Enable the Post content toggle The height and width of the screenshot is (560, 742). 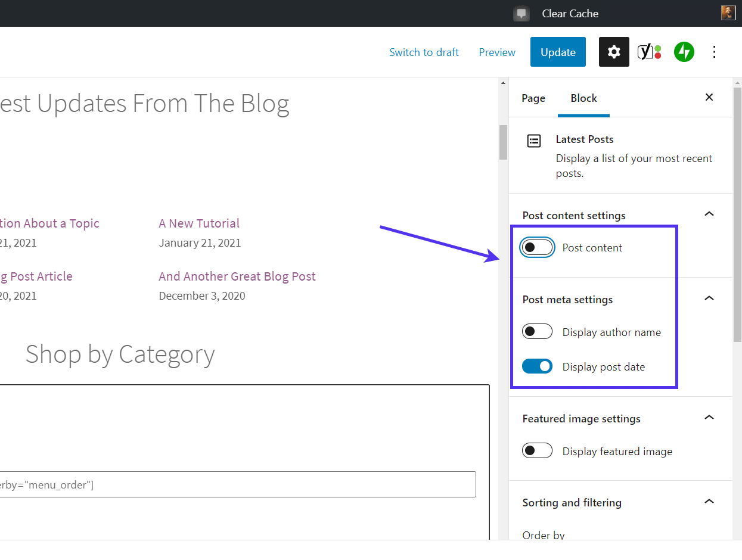537,248
